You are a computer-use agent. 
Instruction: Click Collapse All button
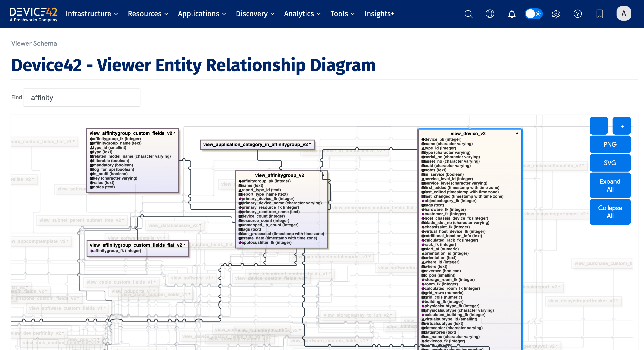pos(610,212)
